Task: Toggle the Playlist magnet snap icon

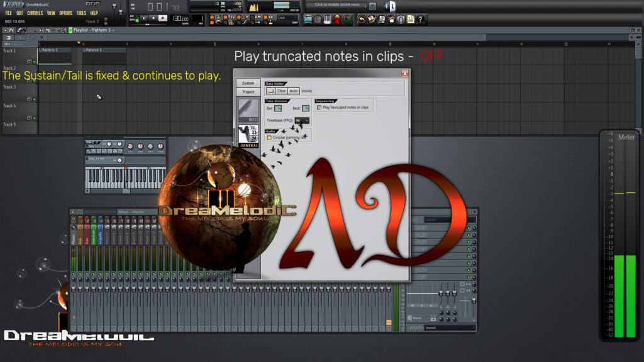Action: coord(11,30)
